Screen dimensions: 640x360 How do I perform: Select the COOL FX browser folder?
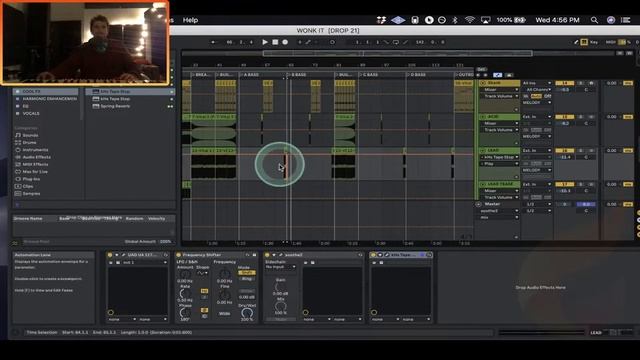point(45,91)
